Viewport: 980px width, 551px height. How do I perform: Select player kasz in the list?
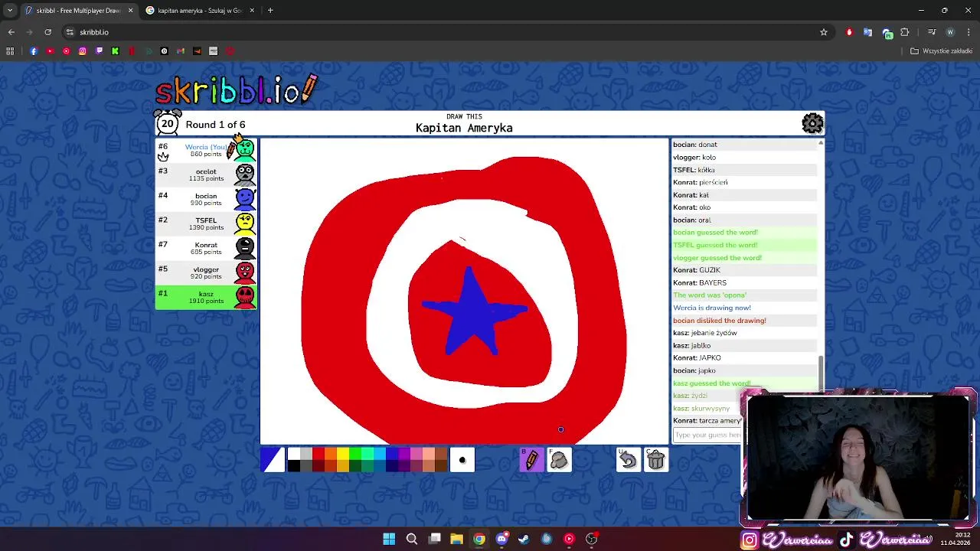coord(206,297)
